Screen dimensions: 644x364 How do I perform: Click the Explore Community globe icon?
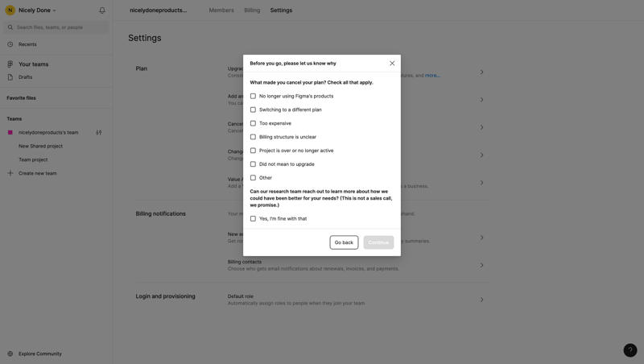[x=10, y=354]
